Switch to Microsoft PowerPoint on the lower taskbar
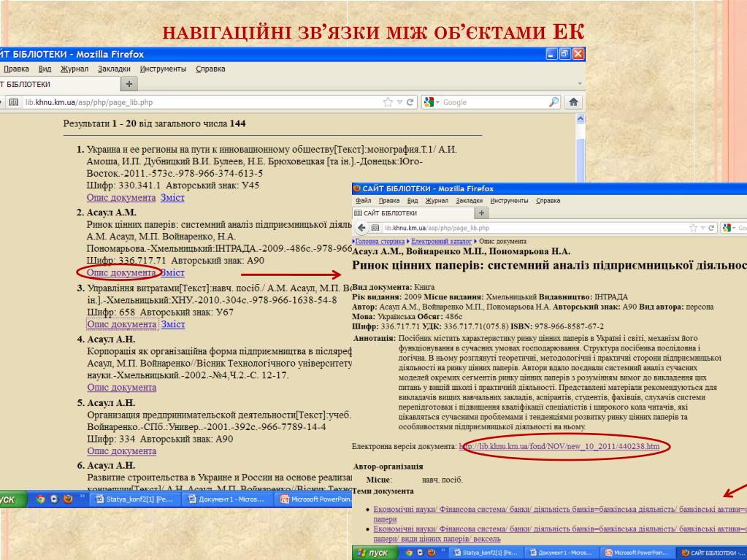 (637, 553)
